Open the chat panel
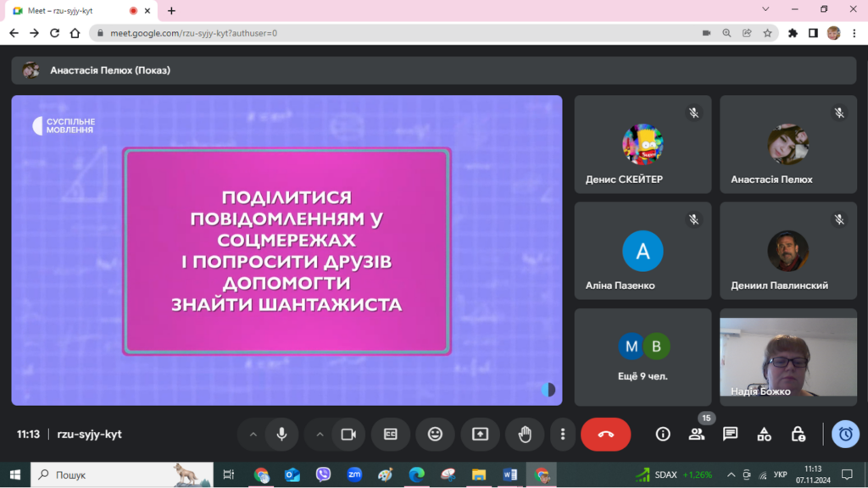The image size is (868, 488). (x=730, y=435)
